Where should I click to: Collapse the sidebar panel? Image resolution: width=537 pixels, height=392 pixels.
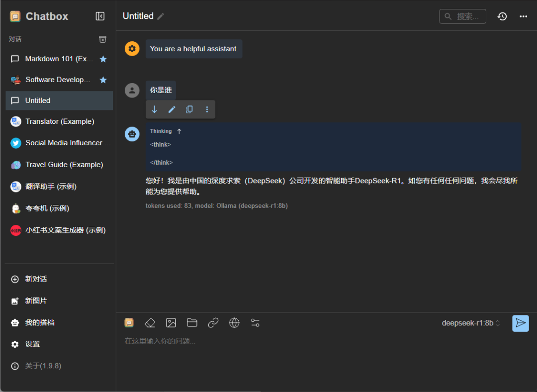100,16
